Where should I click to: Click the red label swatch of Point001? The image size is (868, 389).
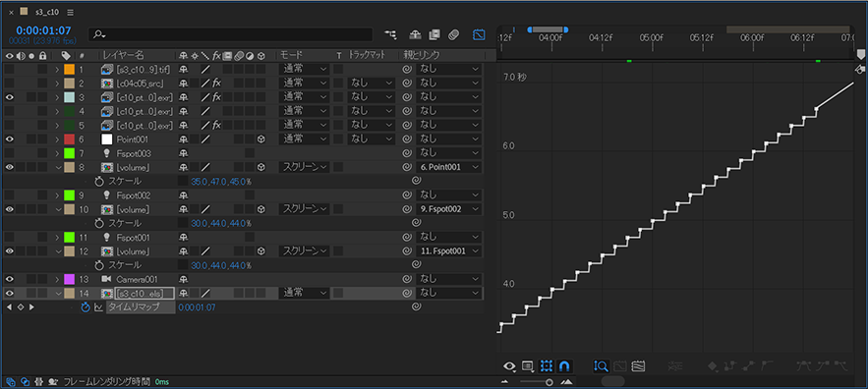click(x=69, y=139)
